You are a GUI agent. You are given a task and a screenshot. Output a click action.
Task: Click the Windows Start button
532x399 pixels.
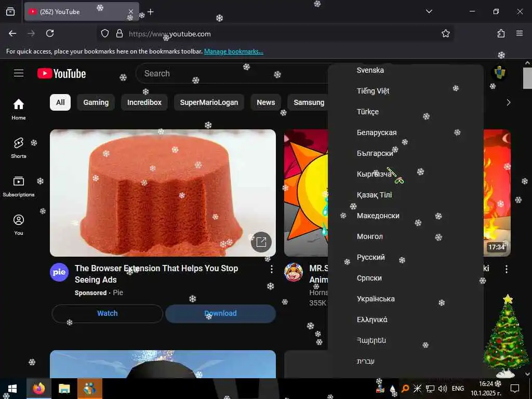click(x=12, y=389)
